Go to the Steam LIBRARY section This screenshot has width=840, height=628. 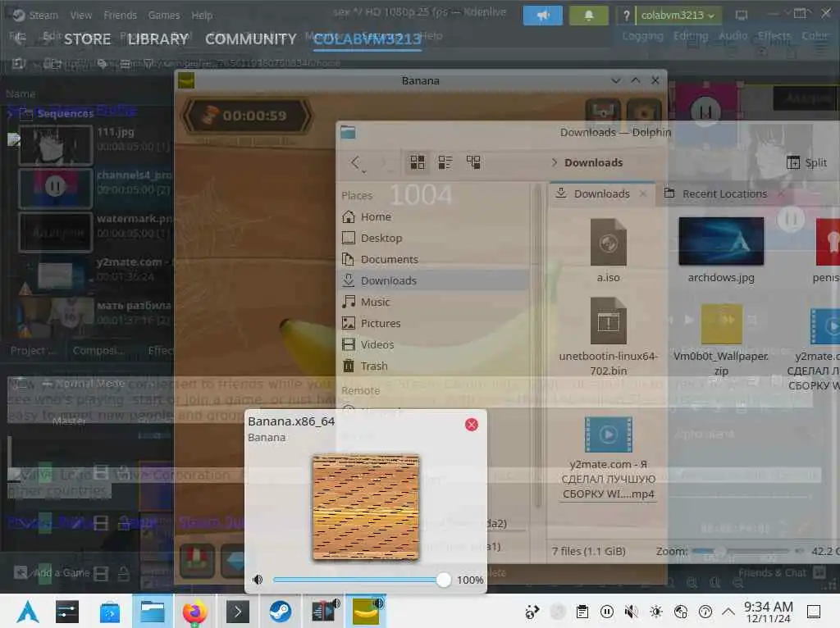(158, 39)
